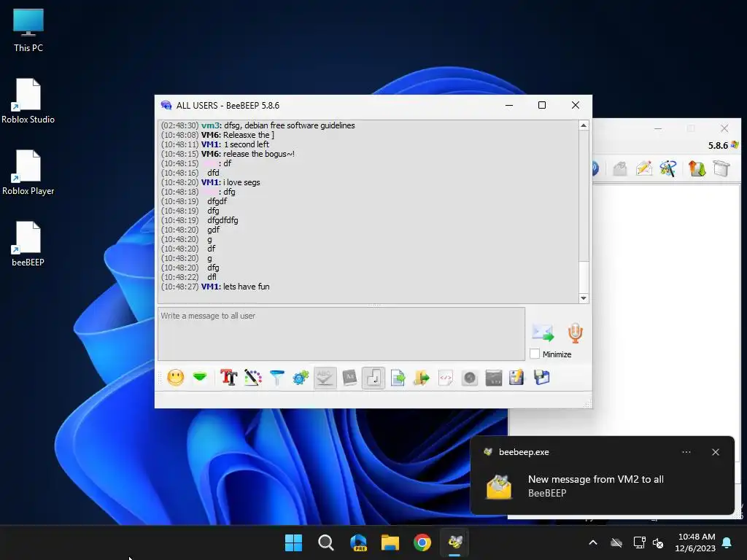The height and width of the screenshot is (560, 747).
Task: Click BeeBEEP bee icon on taskbar
Action: click(454, 542)
